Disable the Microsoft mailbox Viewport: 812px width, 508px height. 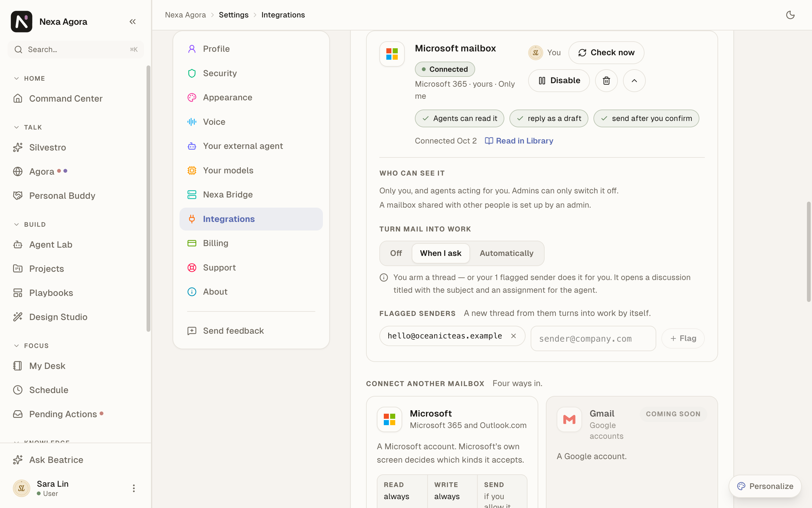(559, 81)
